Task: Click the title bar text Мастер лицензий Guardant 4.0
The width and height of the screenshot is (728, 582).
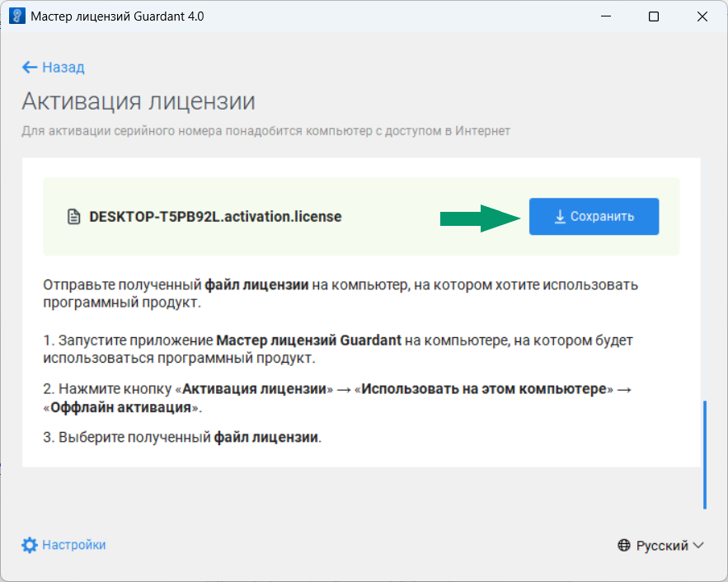Action: pos(118,16)
